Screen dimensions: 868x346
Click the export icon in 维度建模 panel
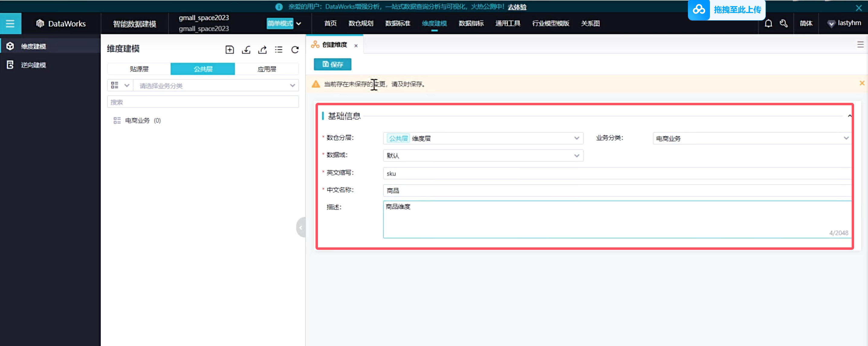[x=262, y=50]
